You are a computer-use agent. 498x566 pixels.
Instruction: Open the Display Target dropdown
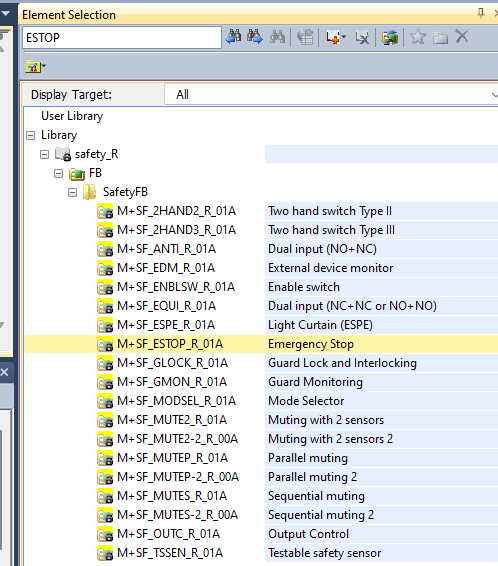coord(331,95)
